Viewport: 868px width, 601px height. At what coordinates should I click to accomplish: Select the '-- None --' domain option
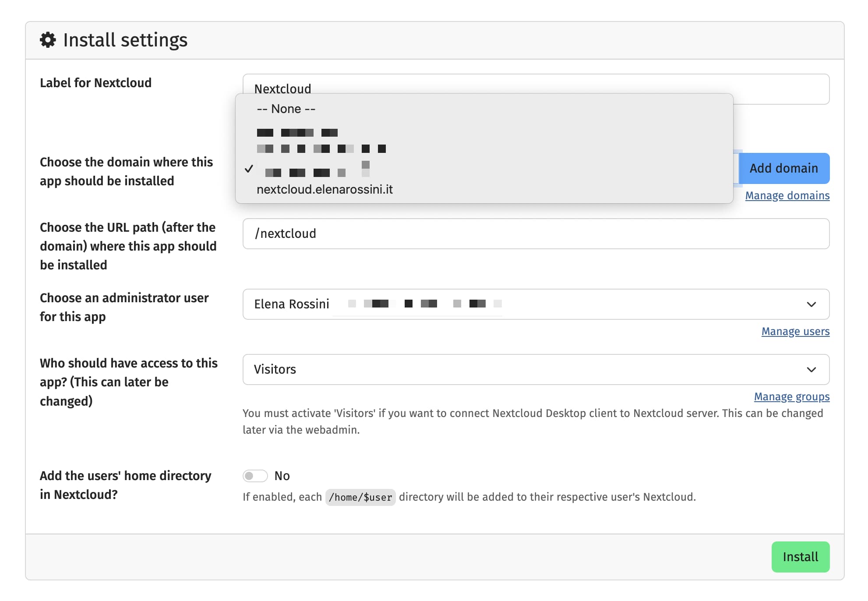click(x=285, y=109)
